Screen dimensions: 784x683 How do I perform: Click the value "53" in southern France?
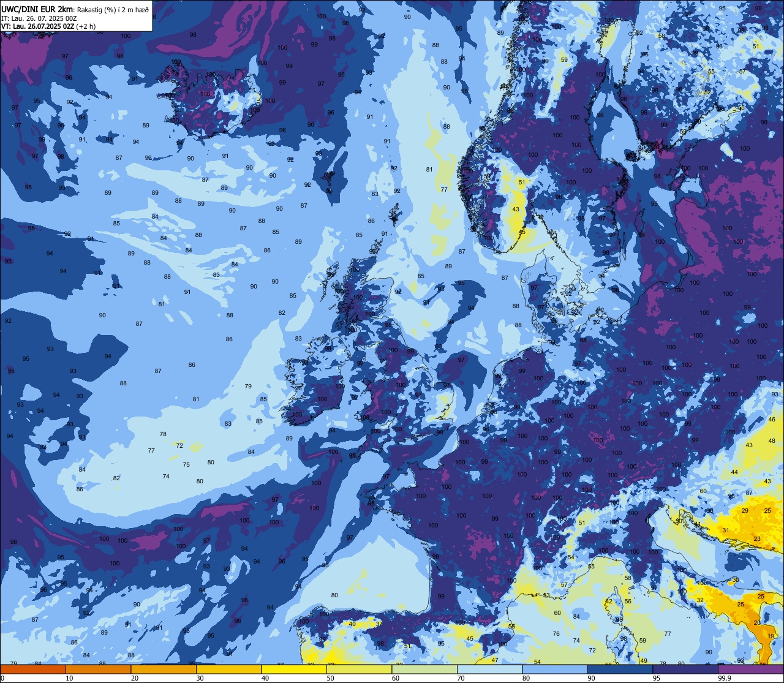tap(546, 595)
